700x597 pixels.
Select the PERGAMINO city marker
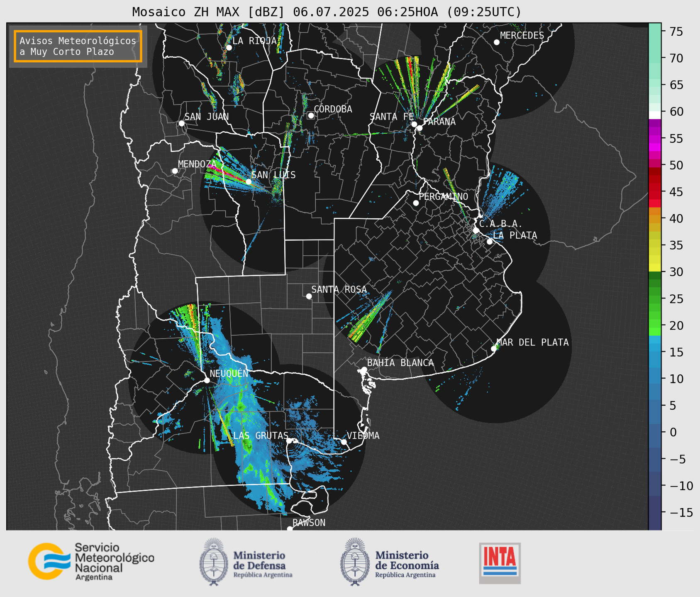coord(416,203)
